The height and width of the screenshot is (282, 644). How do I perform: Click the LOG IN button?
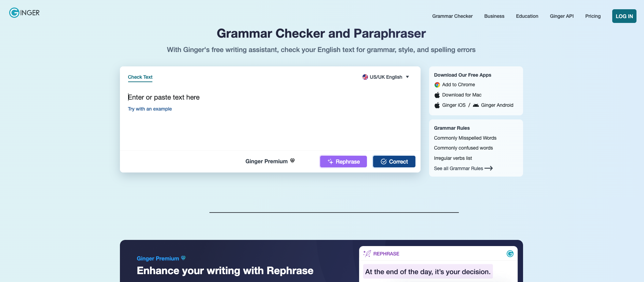pos(624,16)
